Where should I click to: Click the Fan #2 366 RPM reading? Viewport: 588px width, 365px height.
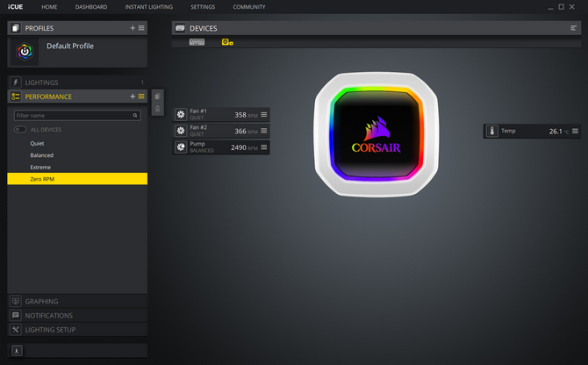246,131
